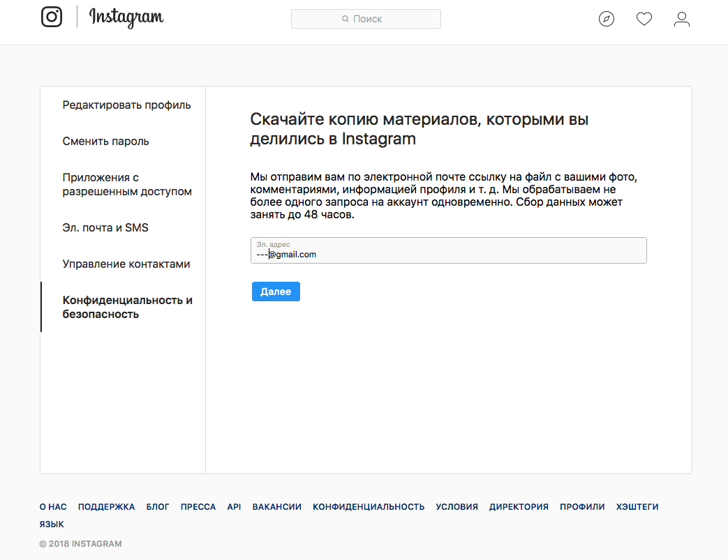Follow the ДИРЕКТОРИЯ footer link
This screenshot has height=560, width=728.
pos(519,506)
